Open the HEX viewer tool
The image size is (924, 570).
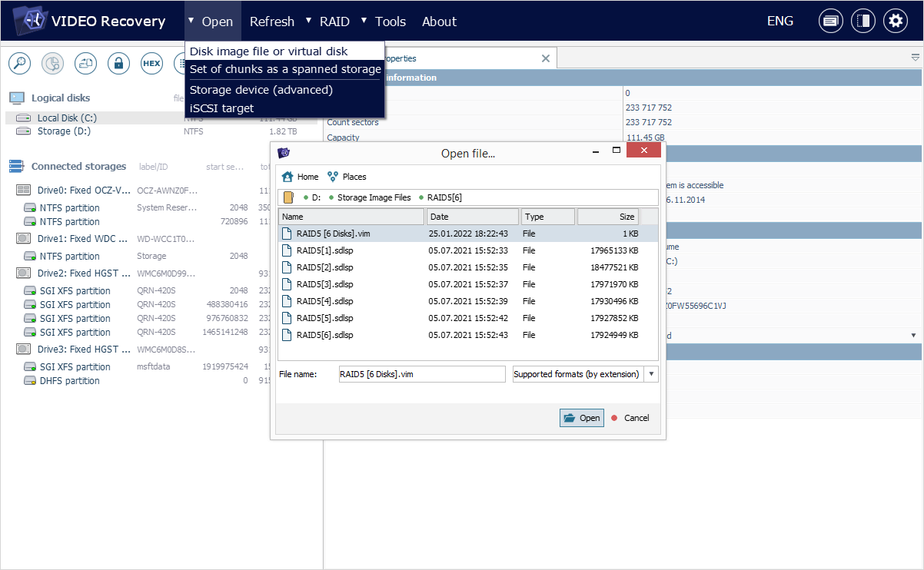point(152,63)
